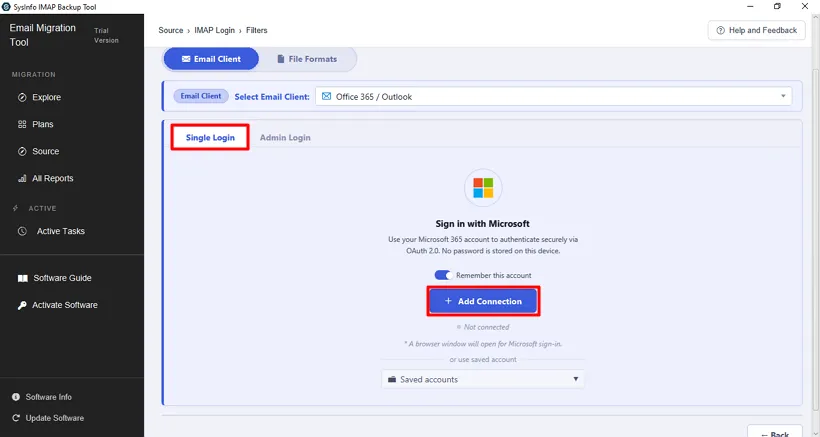The image size is (820, 437).
Task: Click the envelope icon on Email Client tab
Action: coord(186,59)
